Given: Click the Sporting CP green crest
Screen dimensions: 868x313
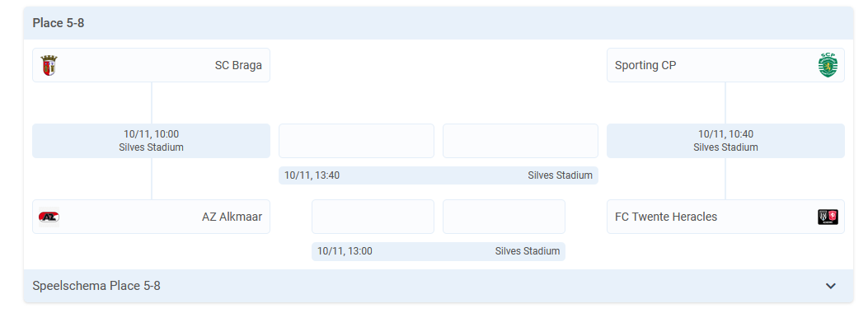Looking at the screenshot, I should click(x=828, y=65).
